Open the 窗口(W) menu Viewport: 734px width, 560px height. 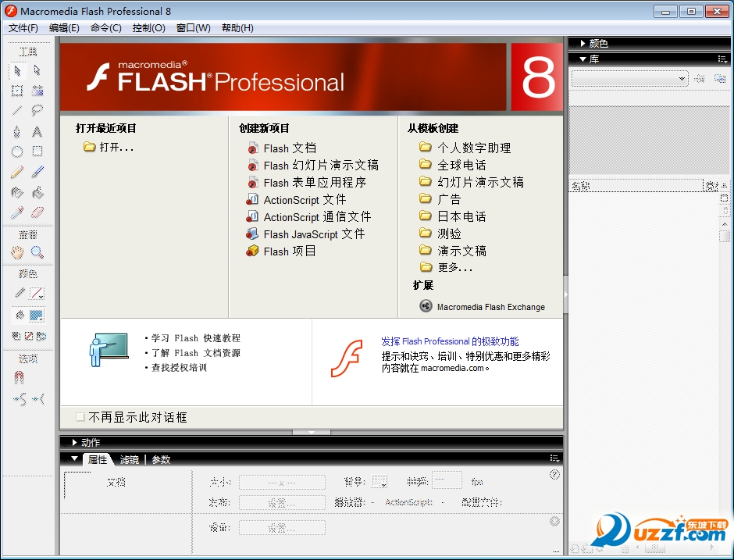194,28
